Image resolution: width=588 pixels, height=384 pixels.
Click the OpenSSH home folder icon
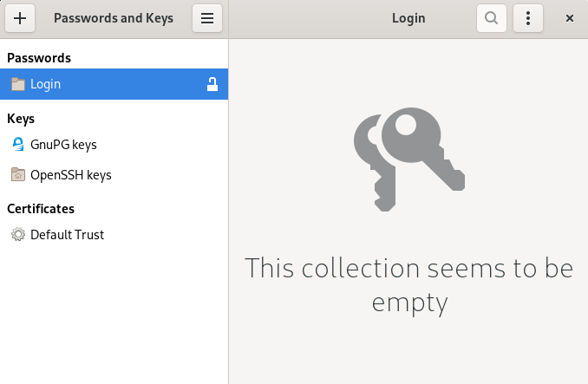click(18, 175)
